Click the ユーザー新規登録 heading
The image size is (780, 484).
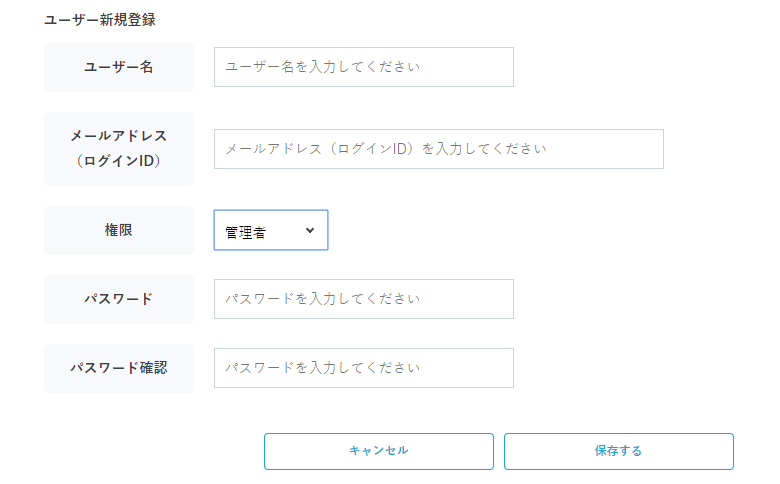(100, 19)
